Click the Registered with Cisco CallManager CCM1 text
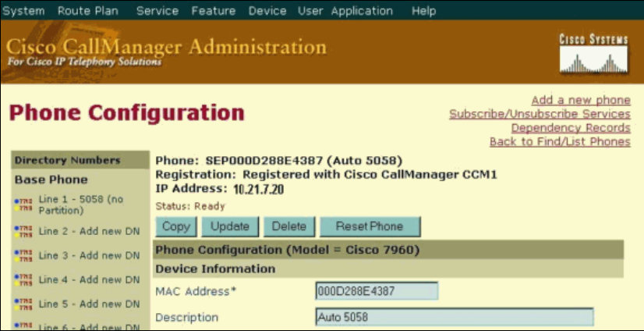The height and width of the screenshot is (331, 644). click(370, 174)
